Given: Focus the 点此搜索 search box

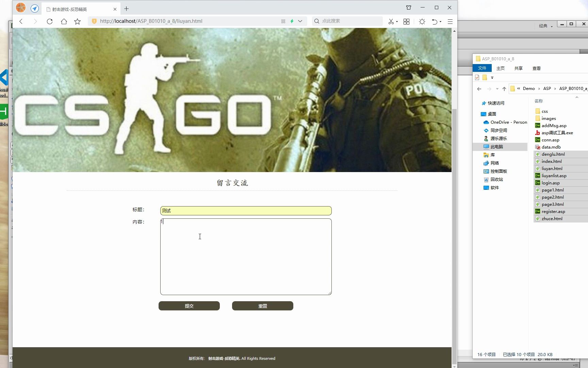Looking at the screenshot, I should [x=347, y=21].
